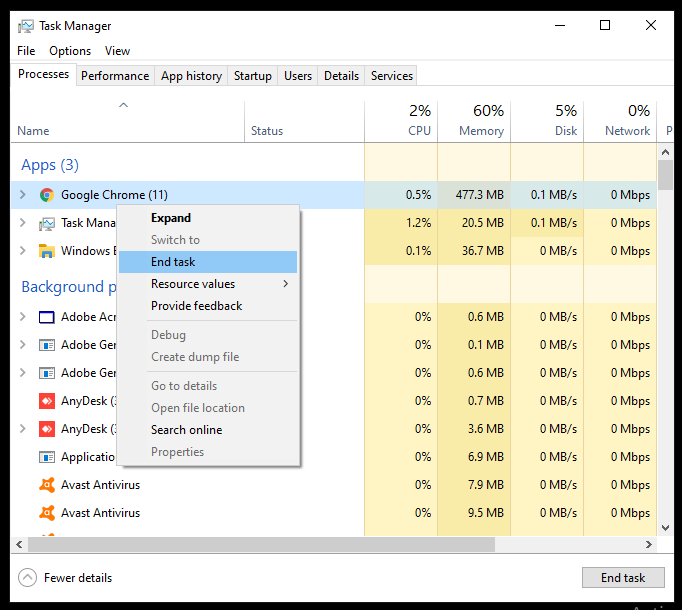Click the first Adobe Genuine process icon

47,345
